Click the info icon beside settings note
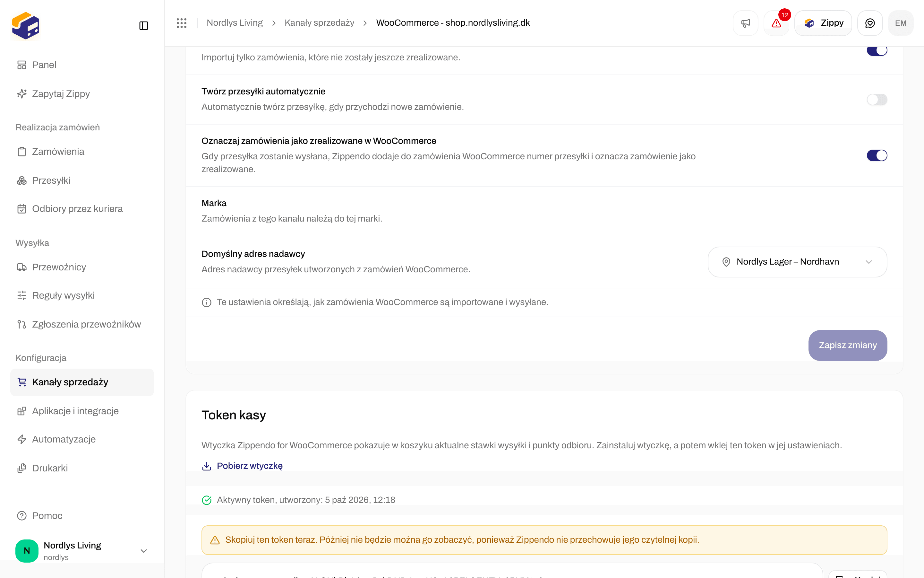Viewport: 924px width, 578px height. [x=207, y=302]
